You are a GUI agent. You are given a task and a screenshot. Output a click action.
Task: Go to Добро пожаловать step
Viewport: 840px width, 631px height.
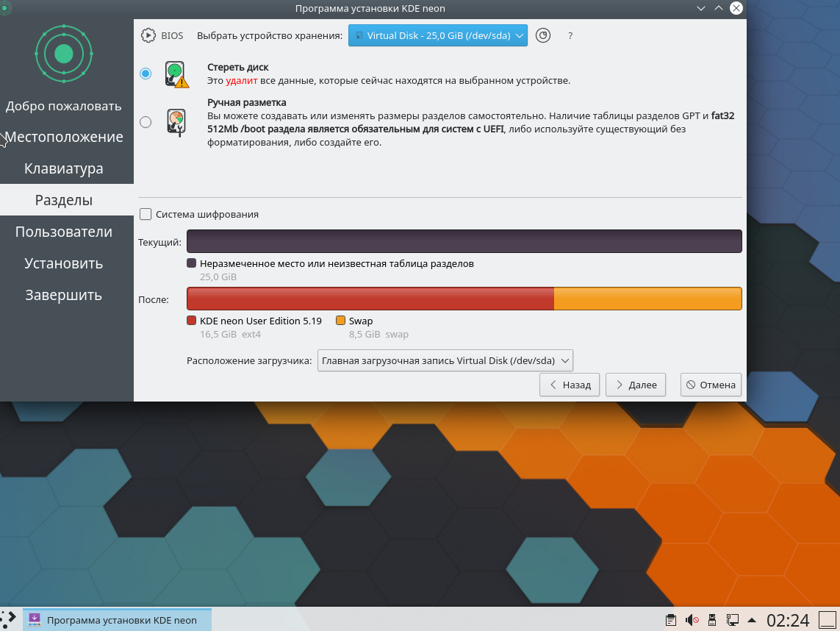coord(64,106)
